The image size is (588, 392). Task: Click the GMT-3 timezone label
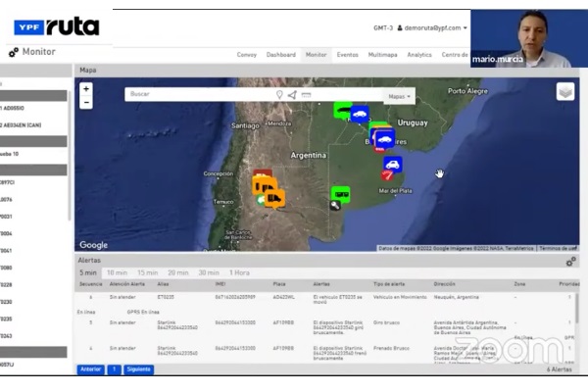pyautogui.click(x=383, y=28)
